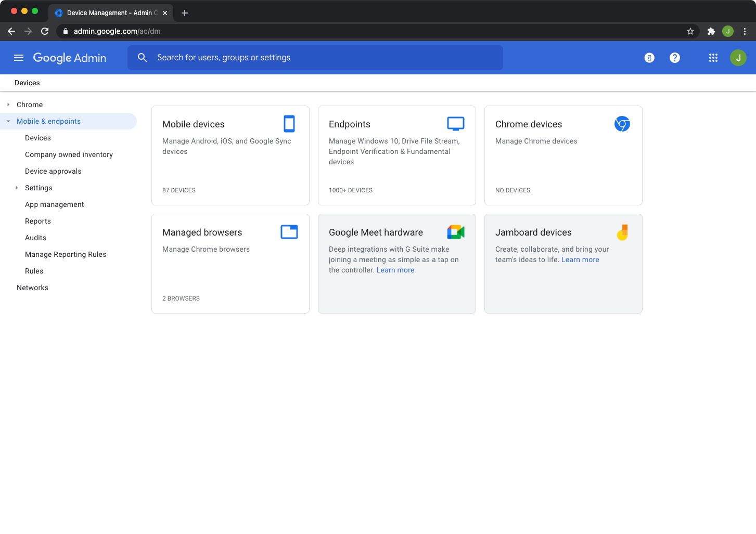756x534 pixels.
Task: Open the Help question mark icon
Action: tap(675, 58)
